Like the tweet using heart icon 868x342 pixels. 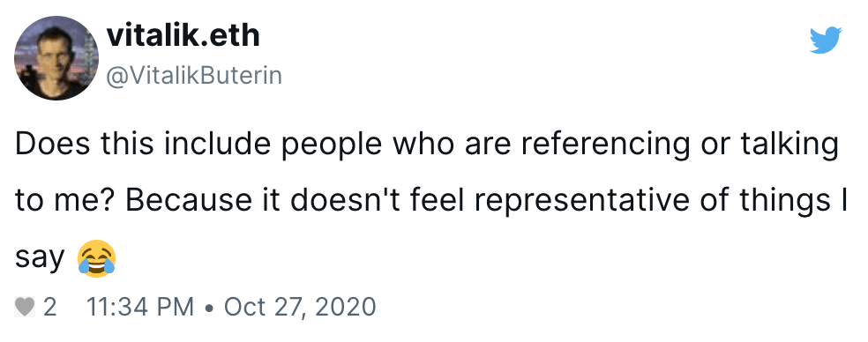click(x=25, y=307)
